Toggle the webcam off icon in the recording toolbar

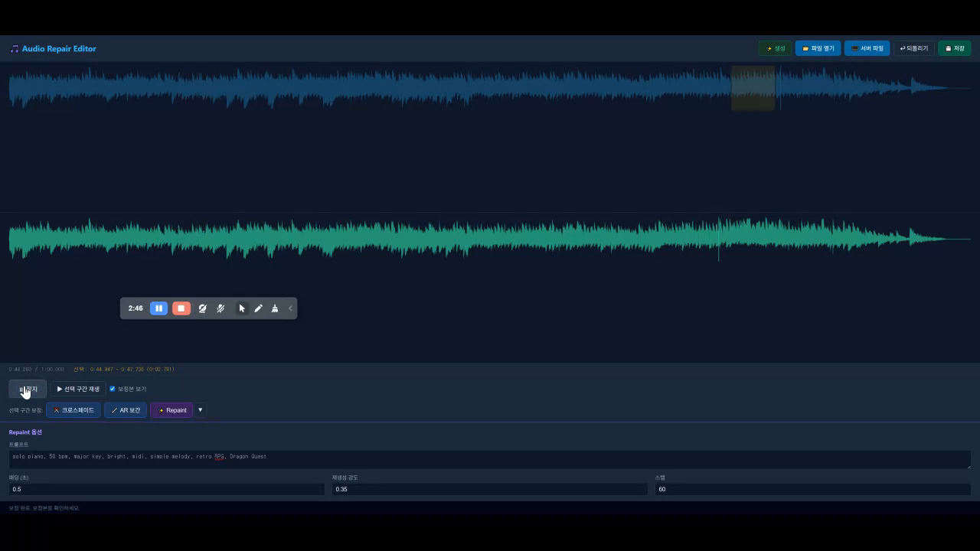click(202, 308)
